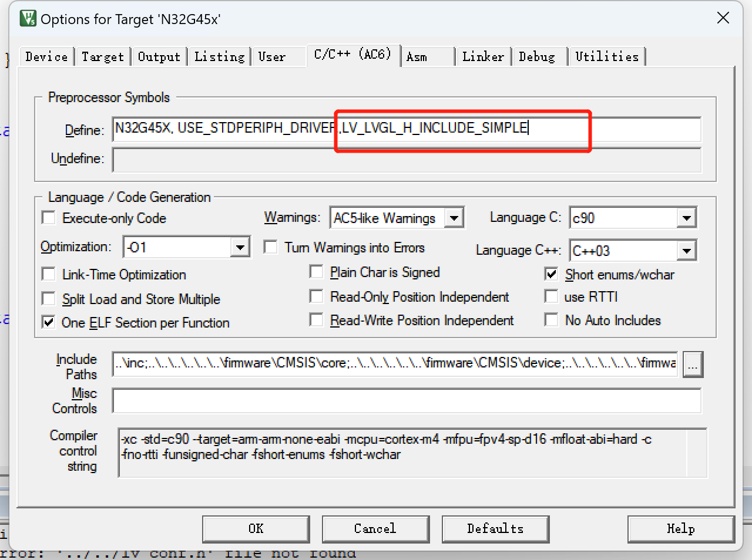The height and width of the screenshot is (560, 752).
Task: Enable Turn Warnings into Errors
Action: (271, 247)
